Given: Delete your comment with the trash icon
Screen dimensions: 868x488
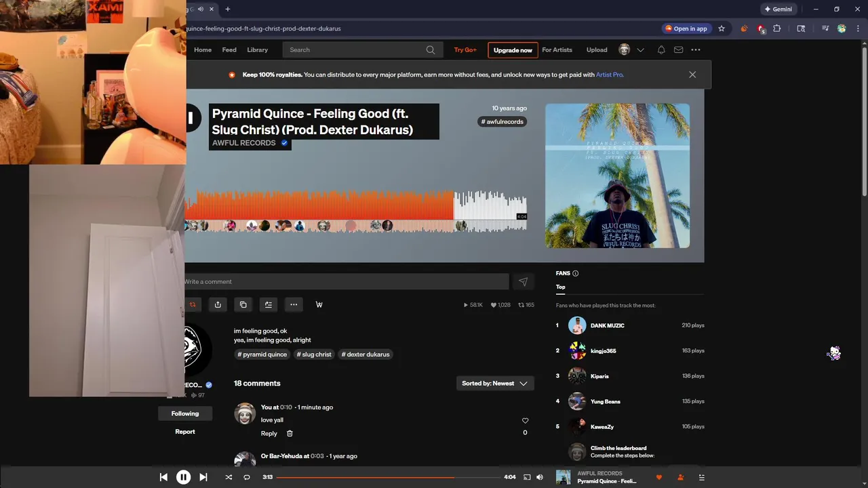Looking at the screenshot, I should [x=290, y=434].
